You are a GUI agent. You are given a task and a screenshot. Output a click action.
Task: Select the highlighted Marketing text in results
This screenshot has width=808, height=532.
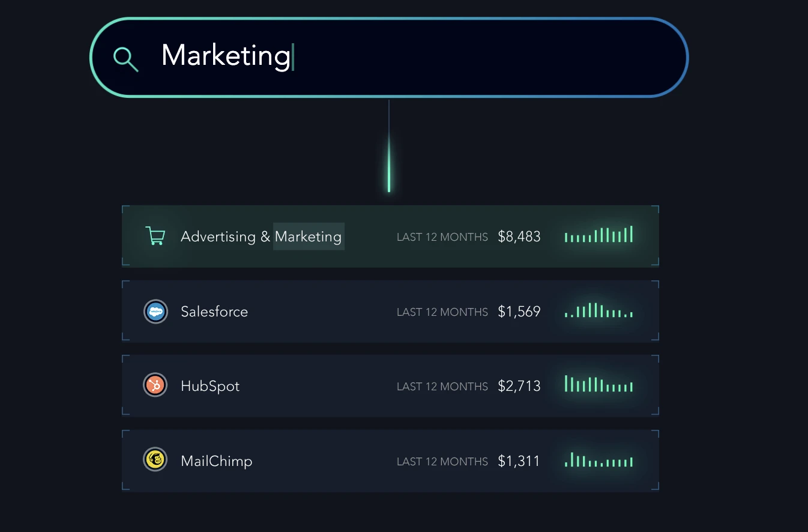(309, 236)
